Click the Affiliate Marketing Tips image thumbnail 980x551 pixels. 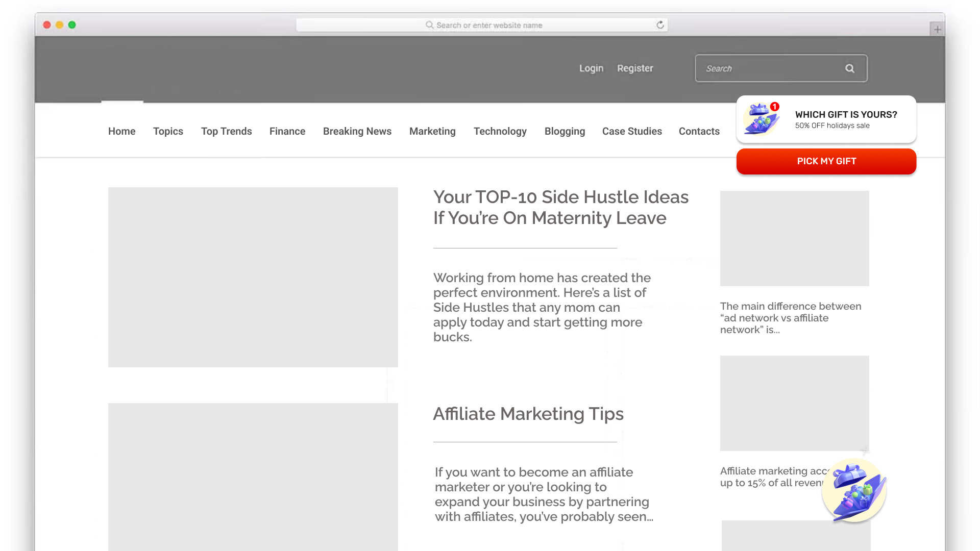coord(253,477)
